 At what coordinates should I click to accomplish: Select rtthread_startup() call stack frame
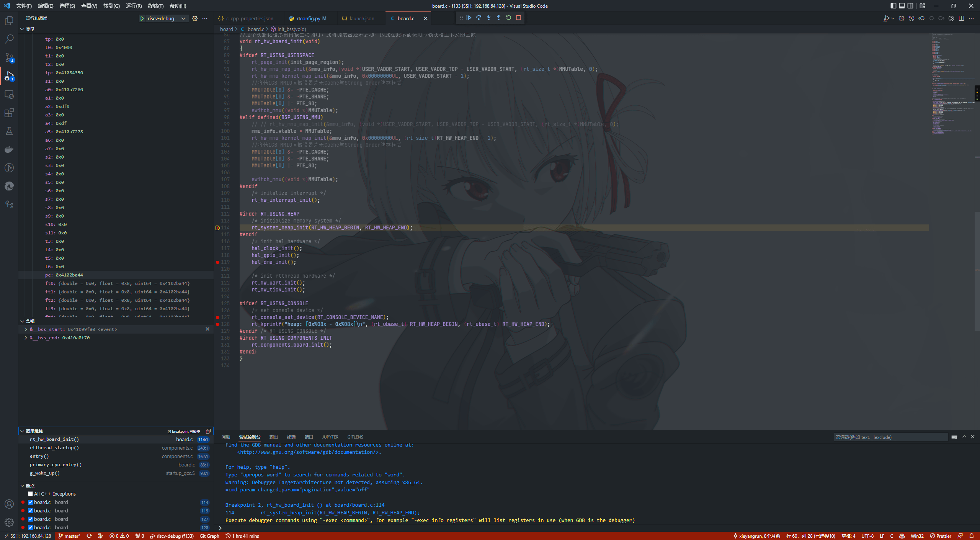[116, 448]
